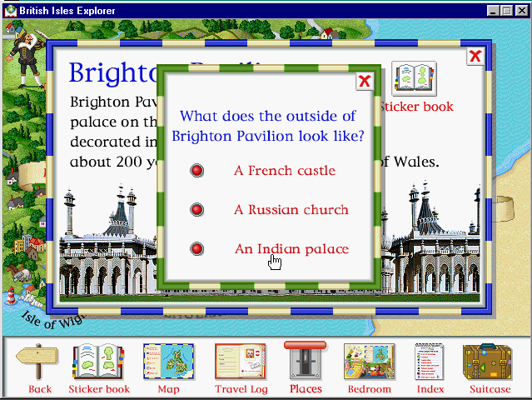The image size is (532, 400).
Task: Choose answer text 'A Russian church'
Action: pyautogui.click(x=291, y=210)
